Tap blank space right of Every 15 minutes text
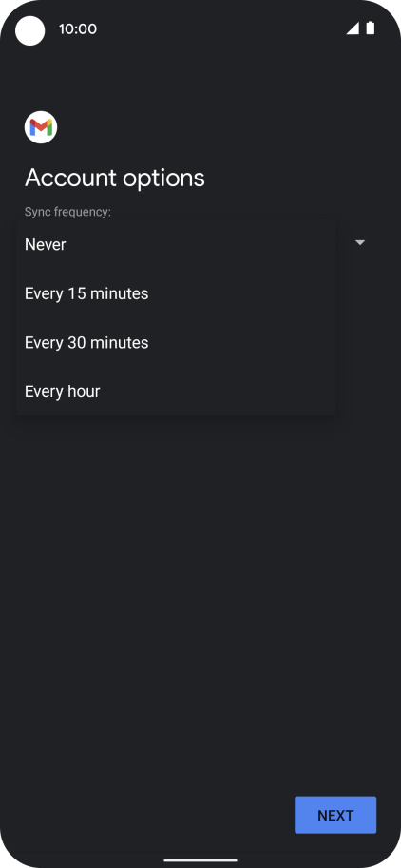Image resolution: width=401 pixels, height=868 pixels. (241, 293)
